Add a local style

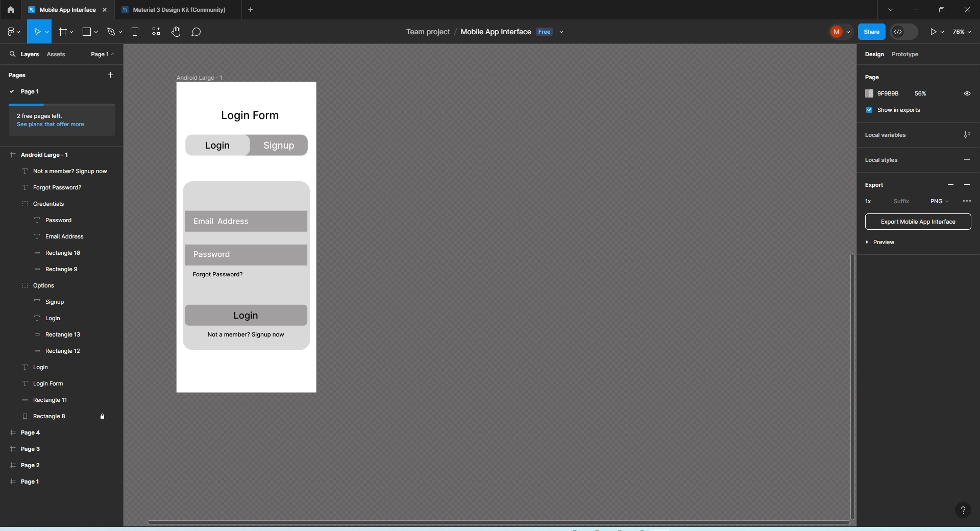coord(967,160)
